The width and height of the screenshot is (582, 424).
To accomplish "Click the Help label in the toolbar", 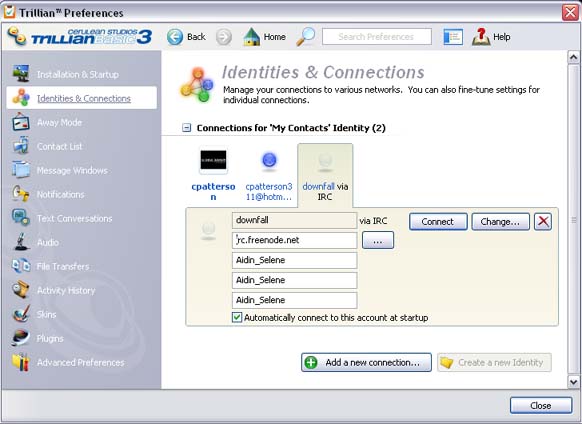I will point(501,37).
